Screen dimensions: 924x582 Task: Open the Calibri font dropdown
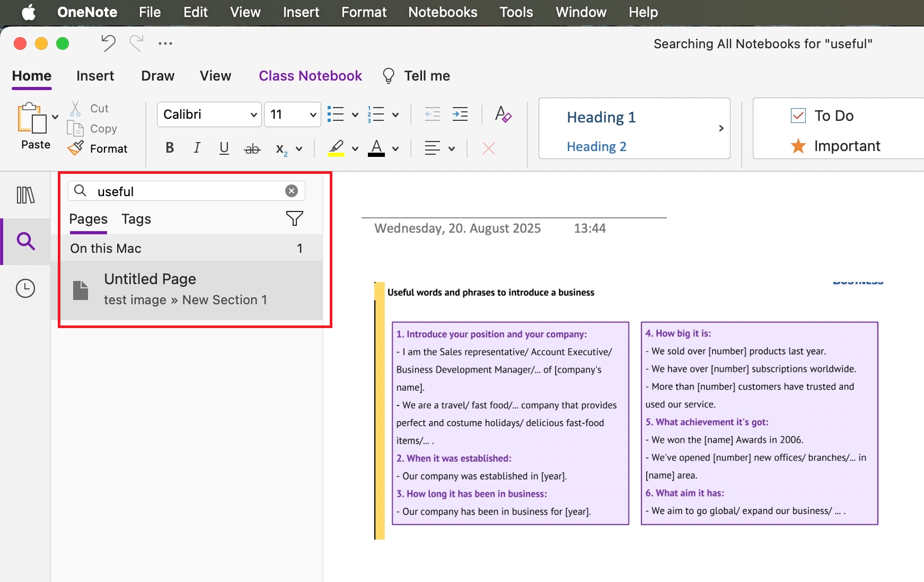[x=208, y=114]
